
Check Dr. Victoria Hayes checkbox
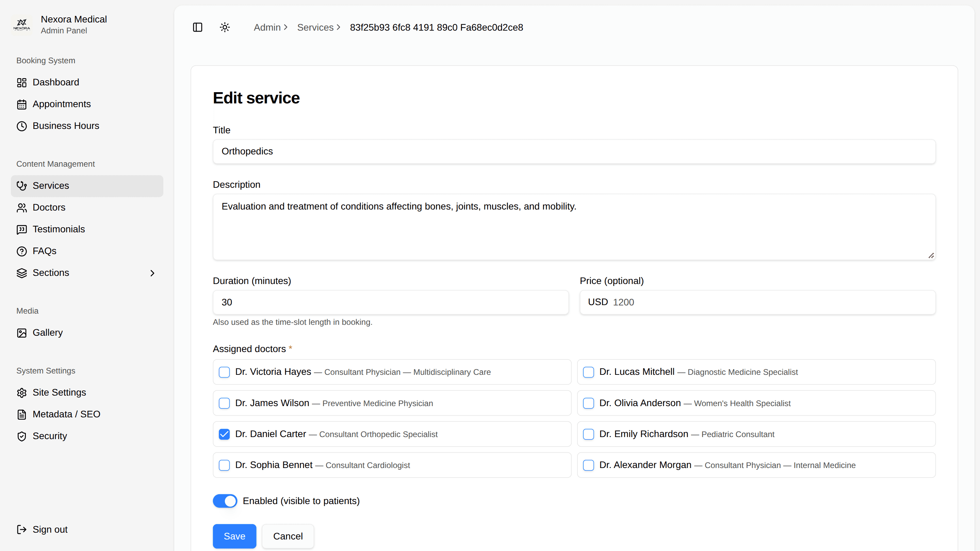[225, 372]
